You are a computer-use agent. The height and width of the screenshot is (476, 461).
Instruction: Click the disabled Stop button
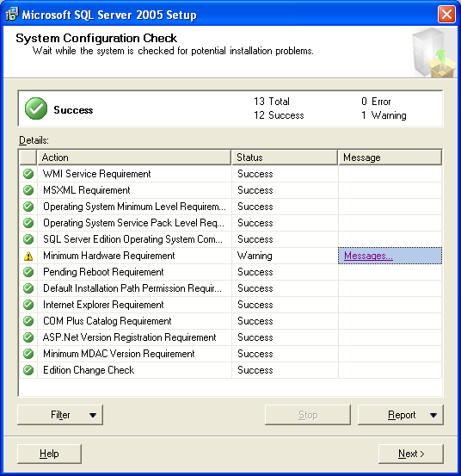[308, 415]
